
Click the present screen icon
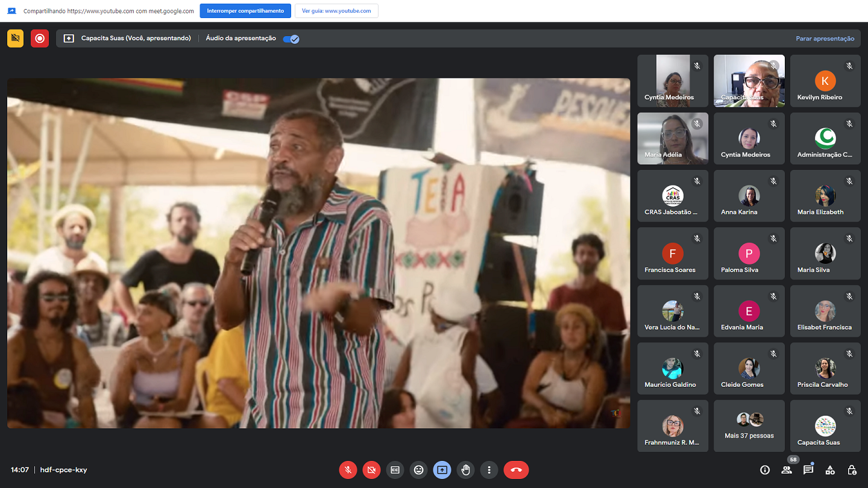coord(442,470)
